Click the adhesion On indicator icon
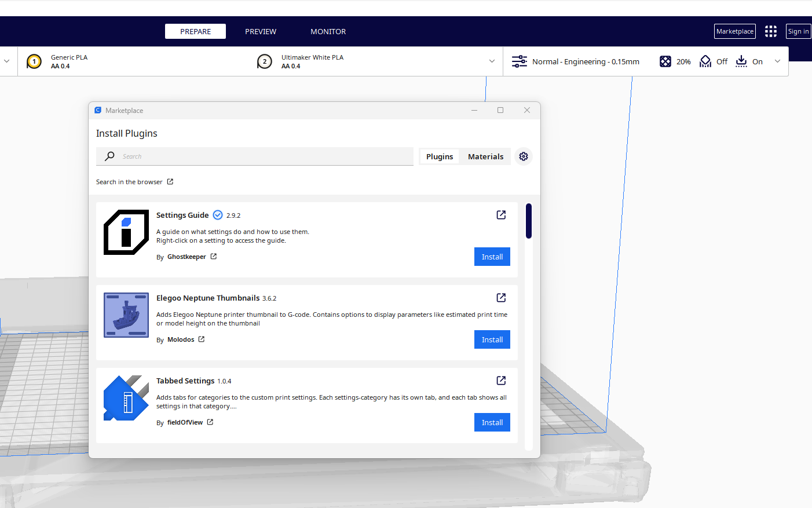This screenshot has height=508, width=812. coord(741,61)
